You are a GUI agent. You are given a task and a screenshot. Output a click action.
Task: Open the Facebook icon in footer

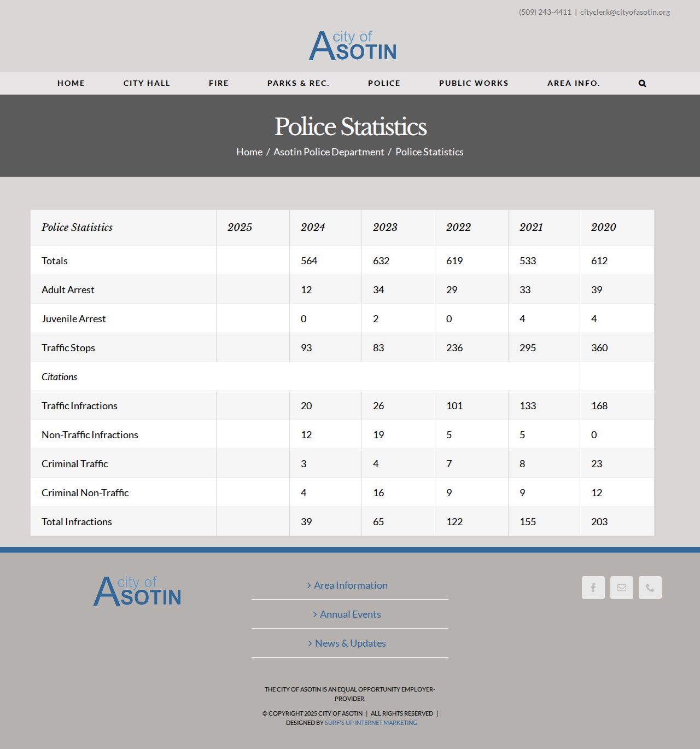[593, 588]
